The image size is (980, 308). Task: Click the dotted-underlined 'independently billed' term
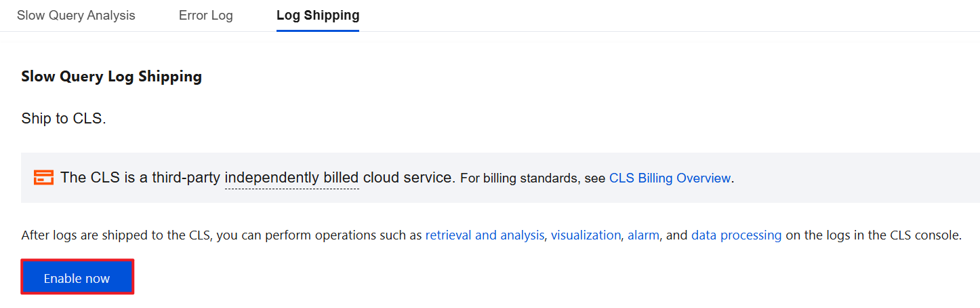[291, 178]
